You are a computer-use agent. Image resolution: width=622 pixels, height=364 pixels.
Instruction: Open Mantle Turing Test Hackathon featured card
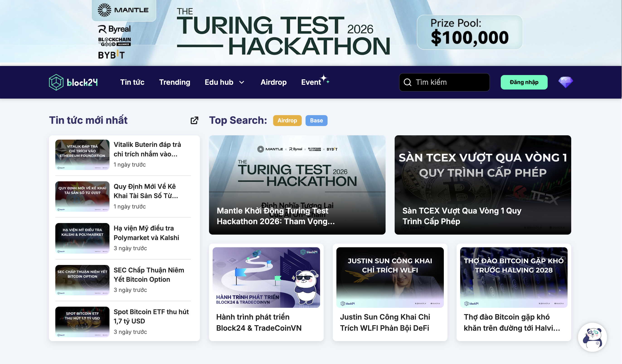[x=297, y=185]
